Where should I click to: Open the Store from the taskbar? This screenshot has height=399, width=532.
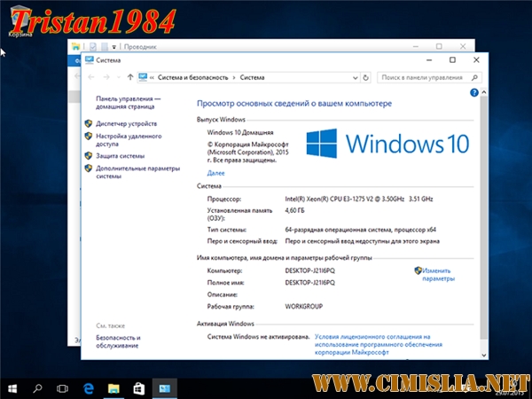coord(139,388)
